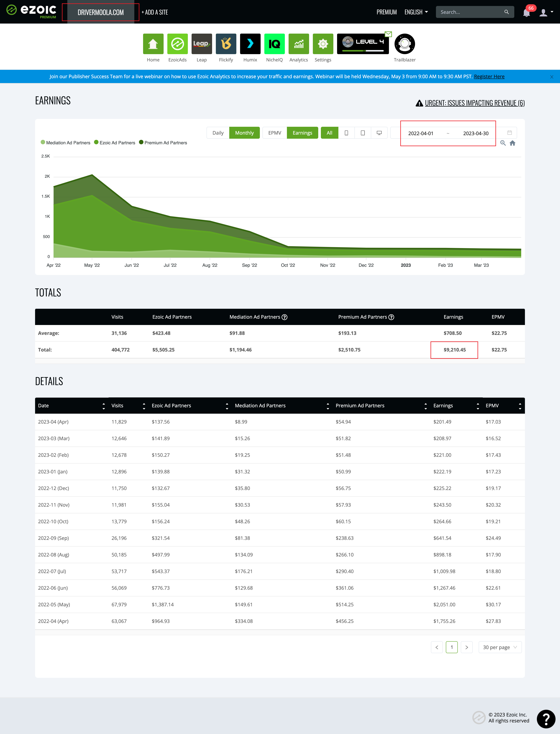Show Earnings in the chart
This screenshot has width=560, height=734.
click(302, 133)
